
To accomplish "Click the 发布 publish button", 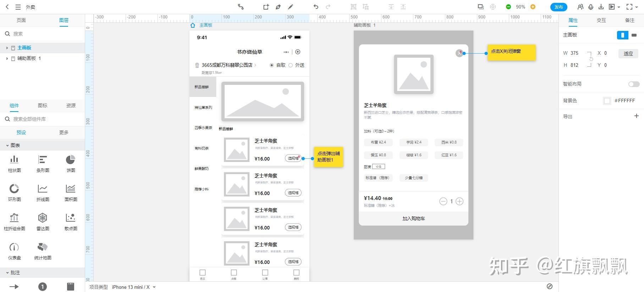I will tap(559, 7).
